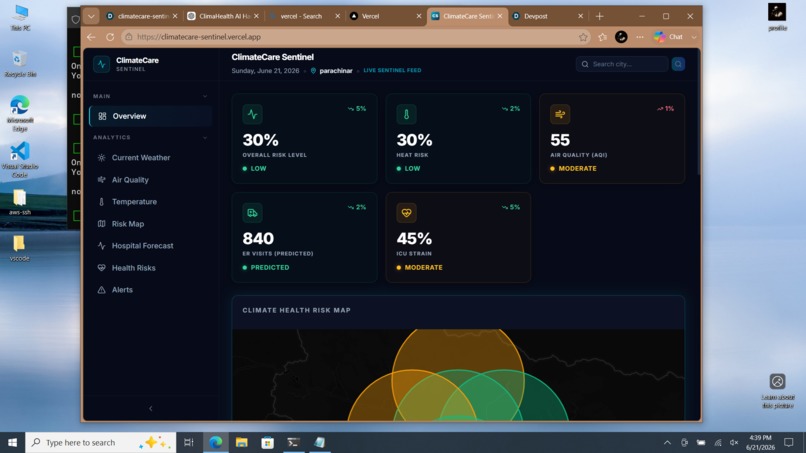
Task: Click the 45% ICU strain value
Action: point(414,239)
